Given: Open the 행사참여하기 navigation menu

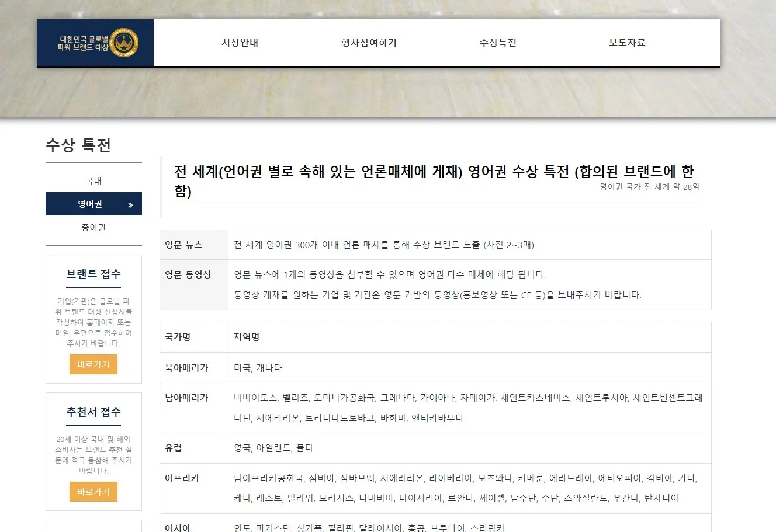Looking at the screenshot, I should tap(368, 42).
